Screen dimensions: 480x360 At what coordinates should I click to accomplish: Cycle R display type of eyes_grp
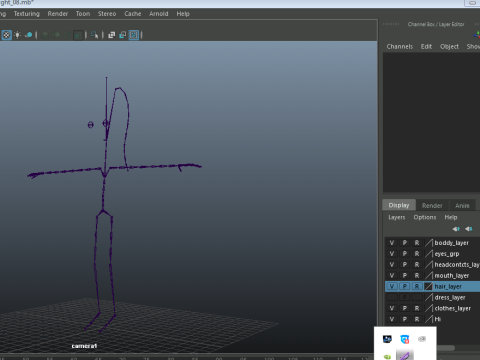[x=417, y=254]
